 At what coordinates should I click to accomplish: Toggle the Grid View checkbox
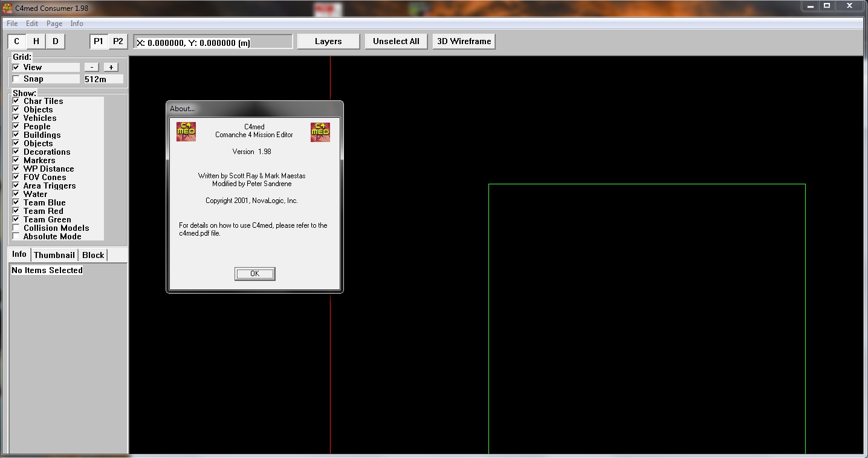click(x=16, y=67)
